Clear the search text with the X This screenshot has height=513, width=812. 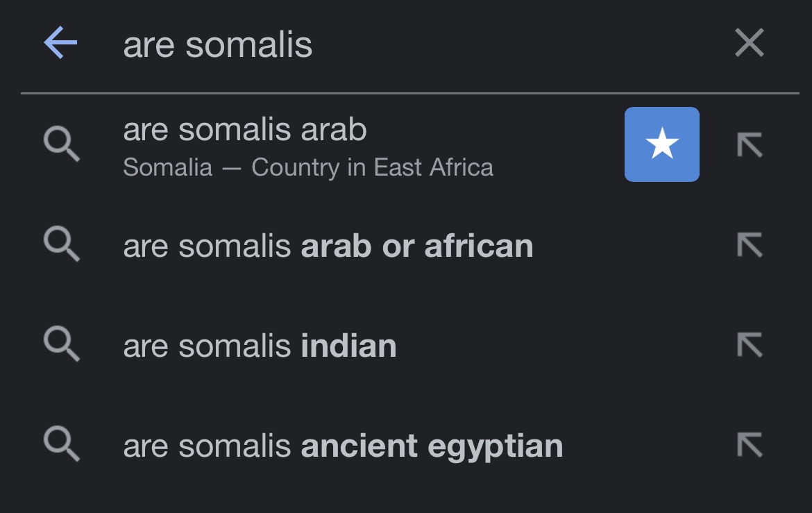tap(750, 42)
